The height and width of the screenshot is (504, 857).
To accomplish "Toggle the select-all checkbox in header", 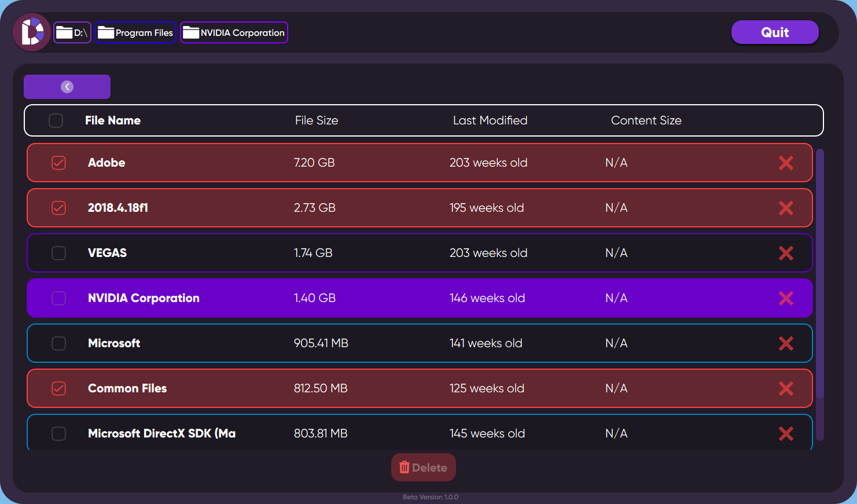I will click(56, 120).
